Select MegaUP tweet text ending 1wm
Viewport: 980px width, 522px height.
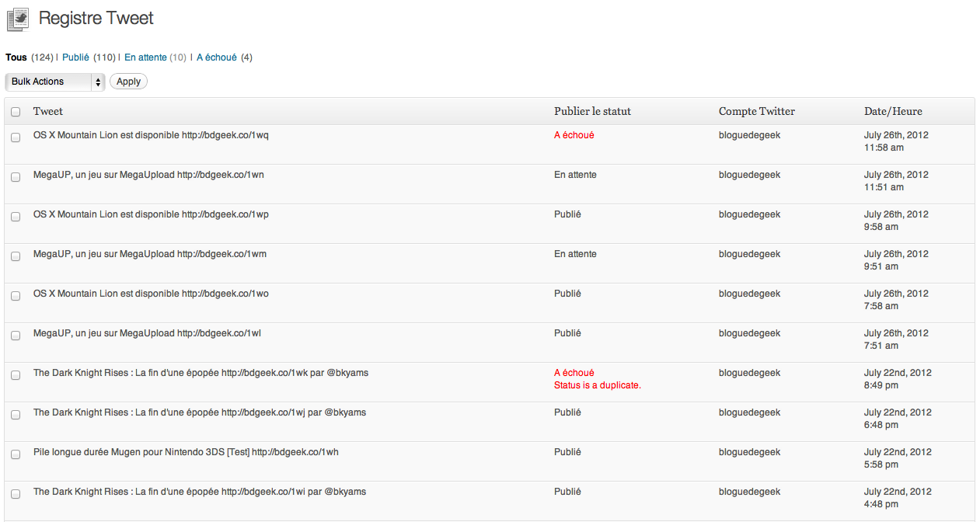point(150,254)
